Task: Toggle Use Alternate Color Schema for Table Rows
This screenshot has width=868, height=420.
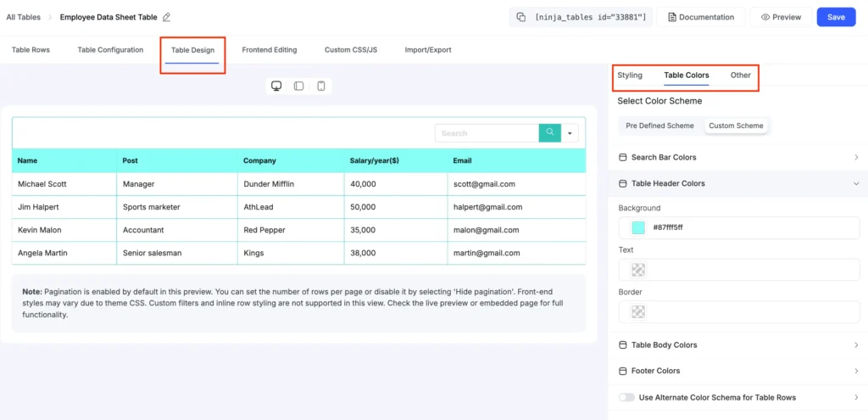Action: coord(626,397)
